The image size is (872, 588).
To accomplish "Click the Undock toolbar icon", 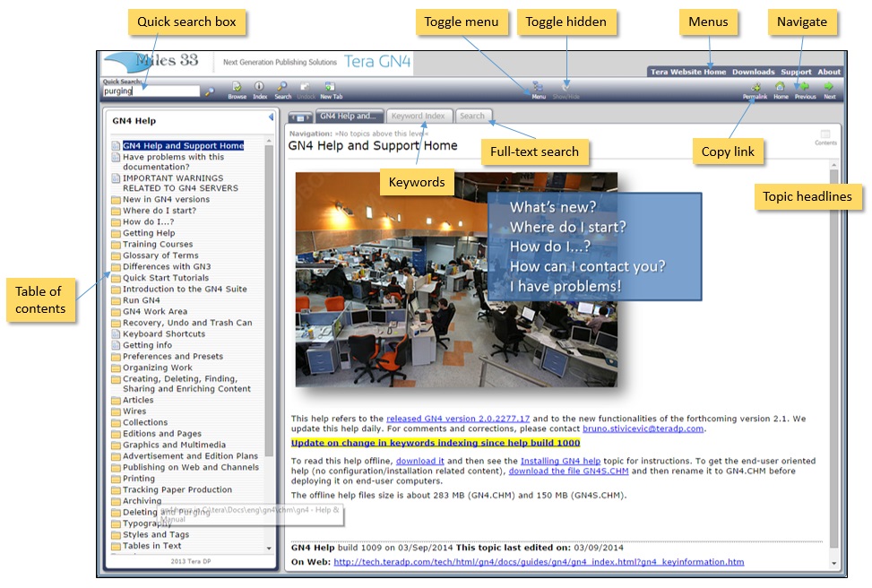I will tap(306, 91).
